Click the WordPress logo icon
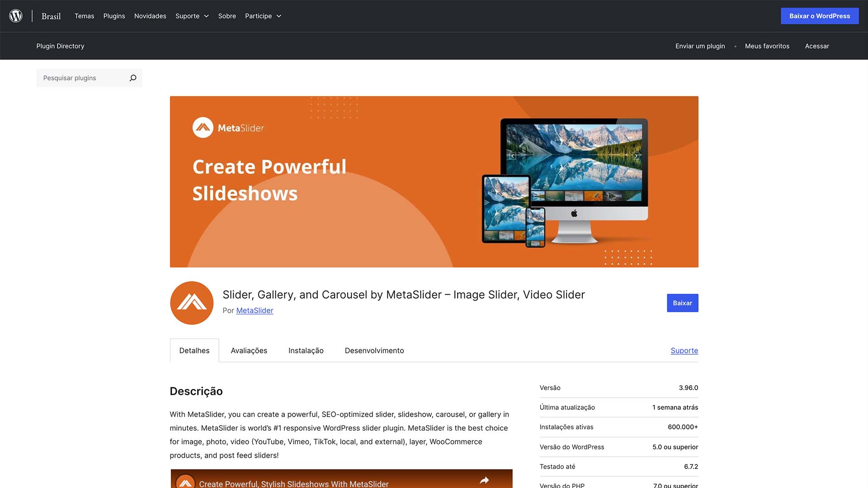Image resolution: width=868 pixels, height=488 pixels. pyautogui.click(x=16, y=16)
